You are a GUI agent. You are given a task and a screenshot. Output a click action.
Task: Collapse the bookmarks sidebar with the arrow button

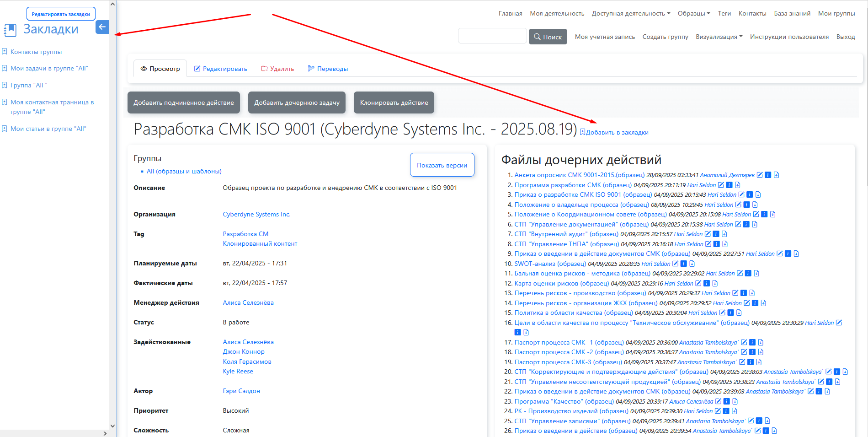coord(102,27)
